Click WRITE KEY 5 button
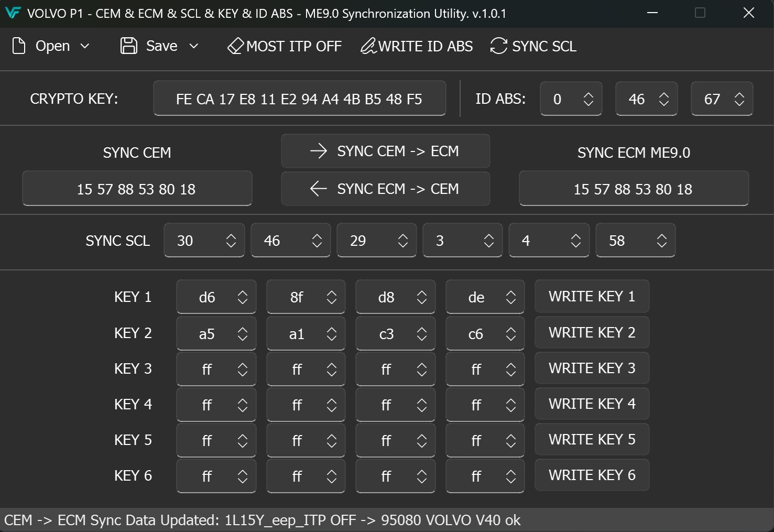774x532 pixels. (x=592, y=439)
